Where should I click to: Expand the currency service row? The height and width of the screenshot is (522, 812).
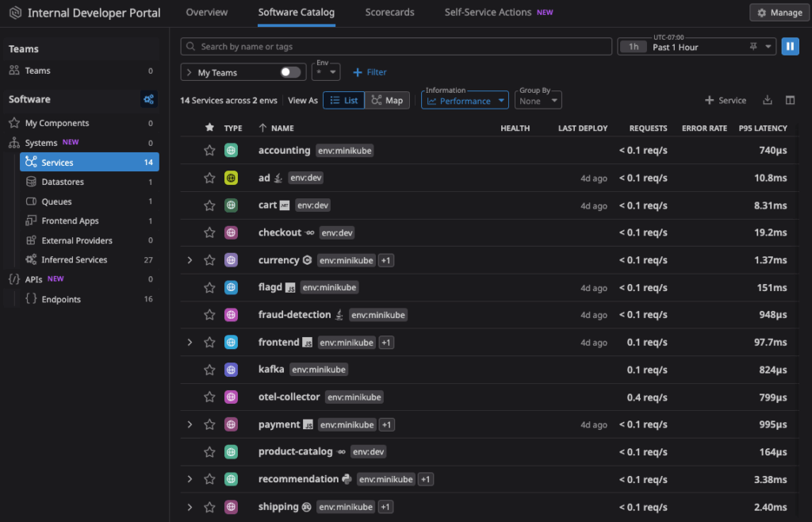coord(190,260)
